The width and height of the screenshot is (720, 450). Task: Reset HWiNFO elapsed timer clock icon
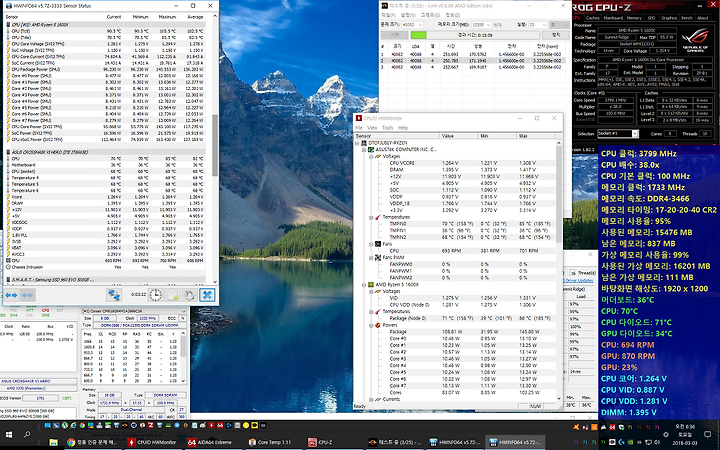pyautogui.click(x=156, y=295)
